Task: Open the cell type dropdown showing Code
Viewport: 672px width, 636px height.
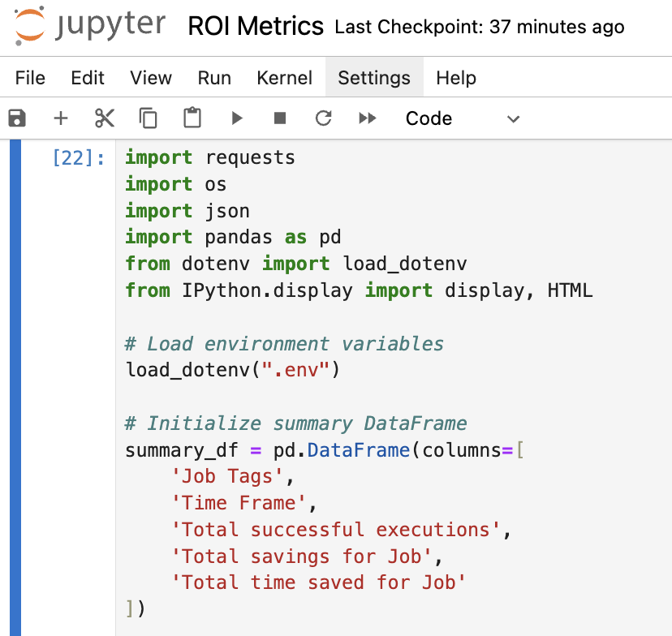Action: click(429, 118)
